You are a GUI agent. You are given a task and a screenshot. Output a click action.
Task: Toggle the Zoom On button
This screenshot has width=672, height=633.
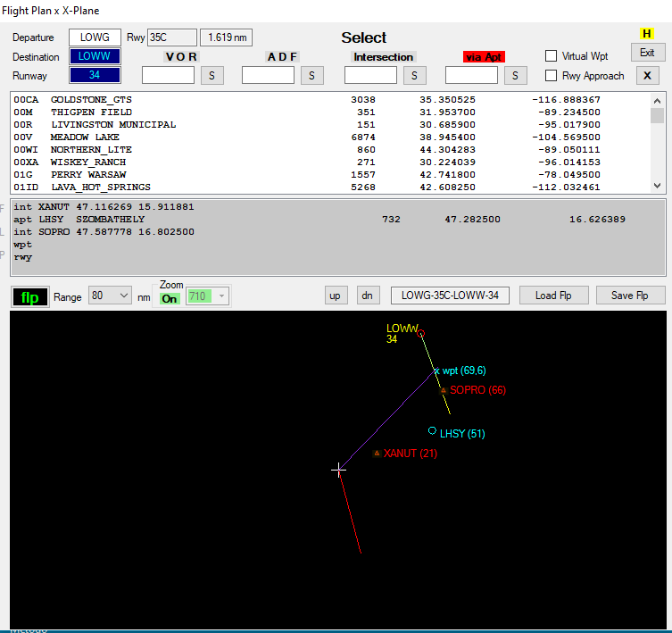coord(170,298)
